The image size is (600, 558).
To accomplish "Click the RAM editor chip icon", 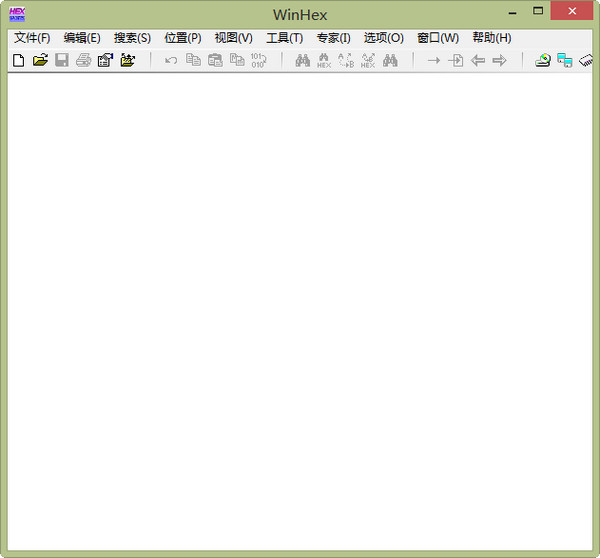I will (x=586, y=60).
